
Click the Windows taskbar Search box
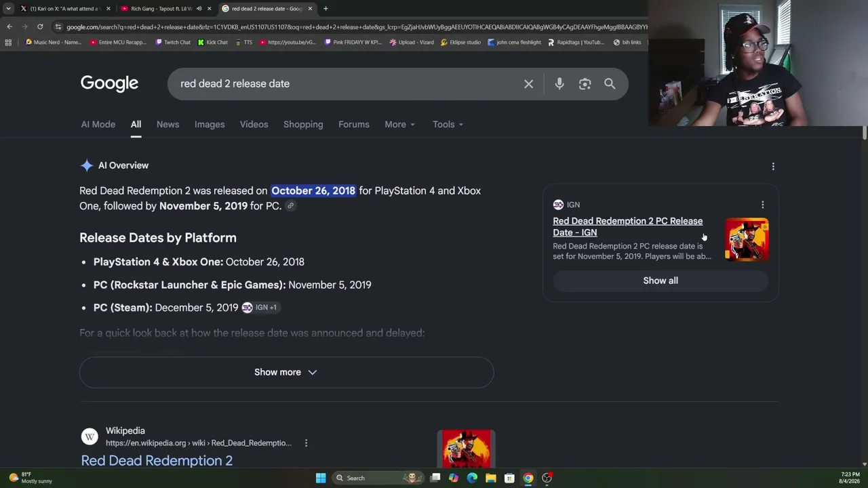pos(377,478)
